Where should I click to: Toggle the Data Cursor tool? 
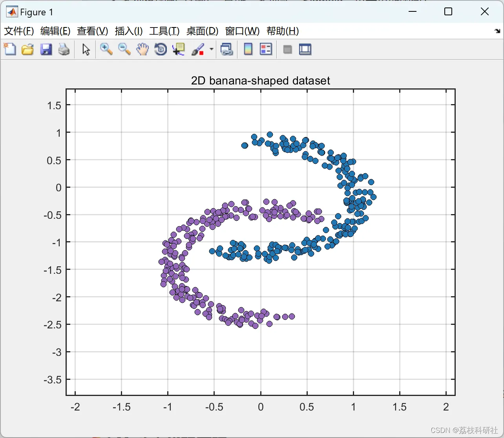pyautogui.click(x=179, y=49)
